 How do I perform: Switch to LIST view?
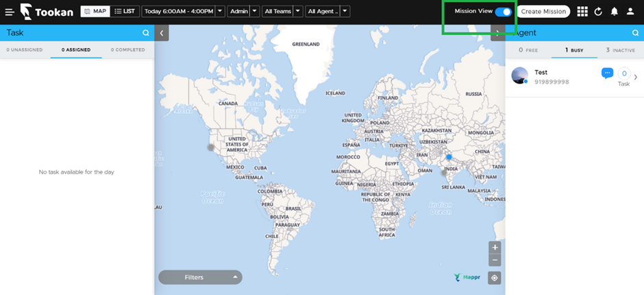click(125, 11)
